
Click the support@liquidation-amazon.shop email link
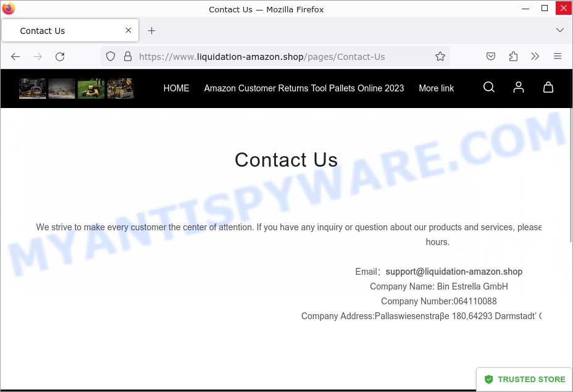point(454,272)
